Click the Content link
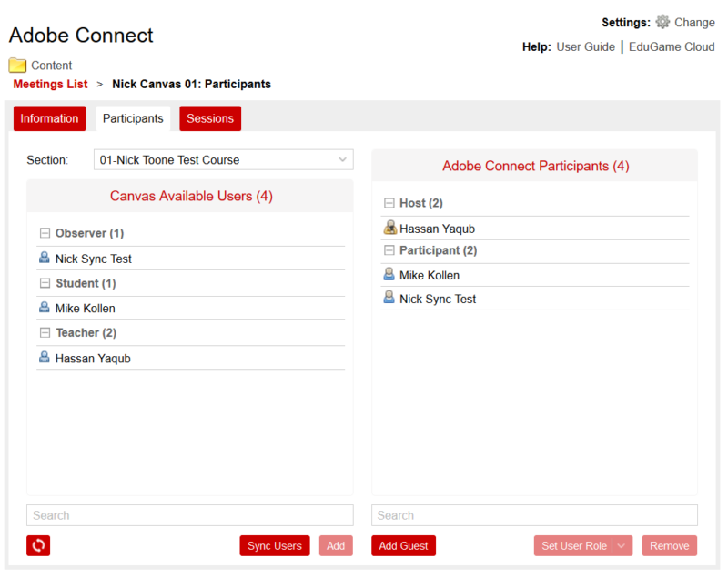The image size is (728, 579). [x=52, y=66]
